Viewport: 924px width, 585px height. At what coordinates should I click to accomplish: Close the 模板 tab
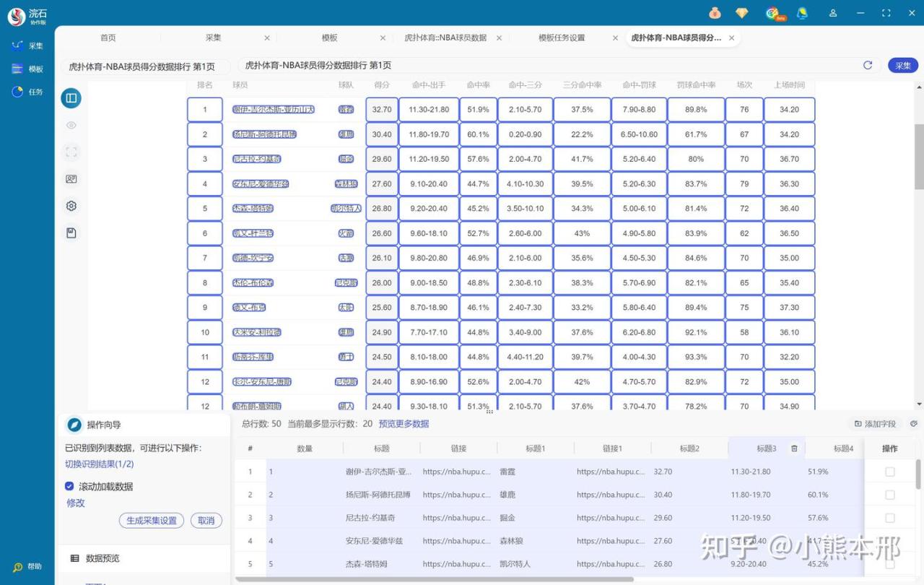tap(384, 38)
